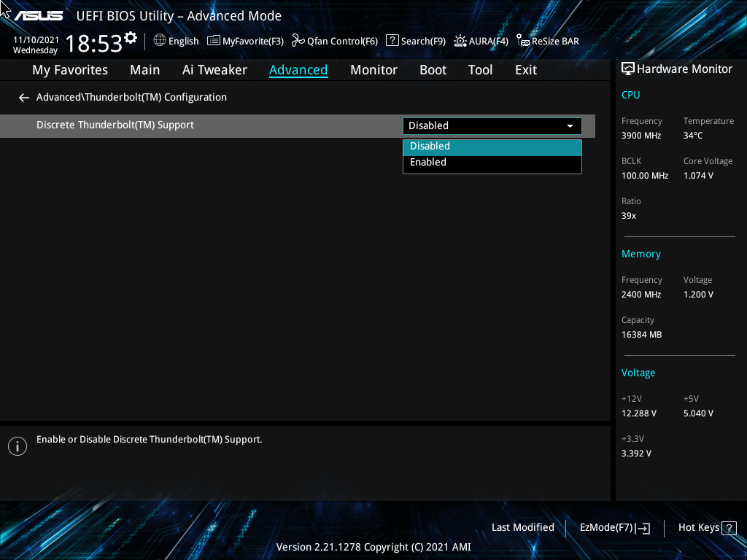Click the ReSize BAR icon

point(522,41)
